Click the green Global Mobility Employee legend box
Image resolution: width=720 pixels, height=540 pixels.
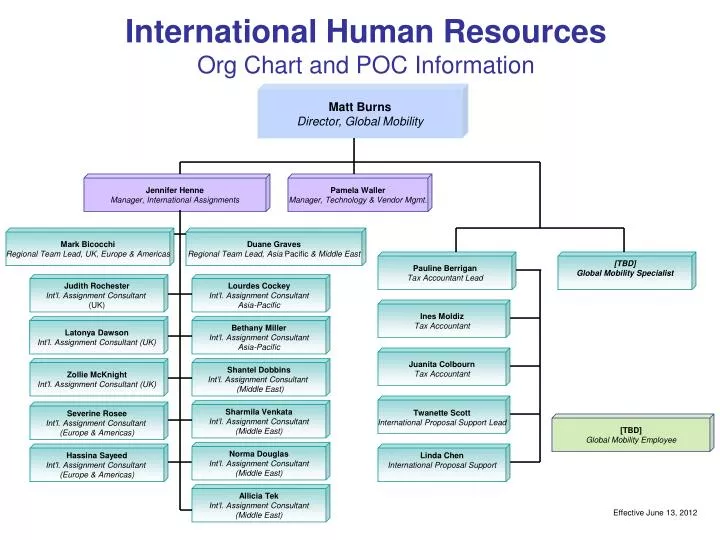coord(633,433)
